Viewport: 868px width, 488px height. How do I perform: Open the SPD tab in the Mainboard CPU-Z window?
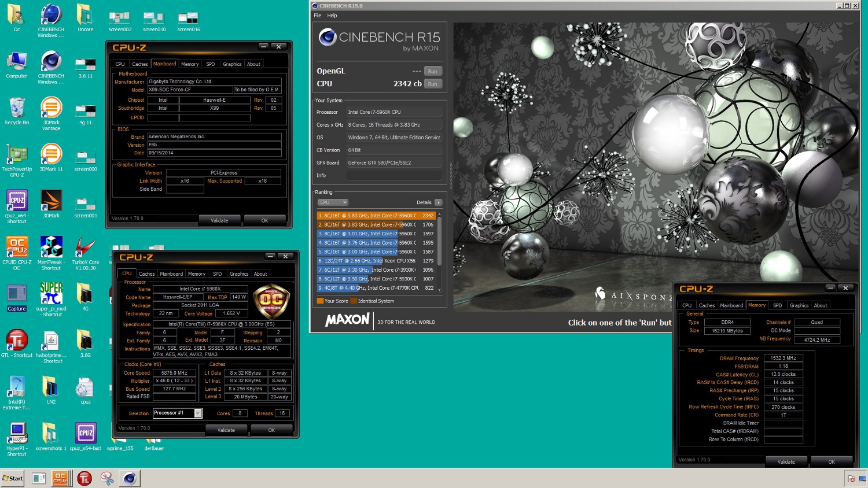point(211,64)
